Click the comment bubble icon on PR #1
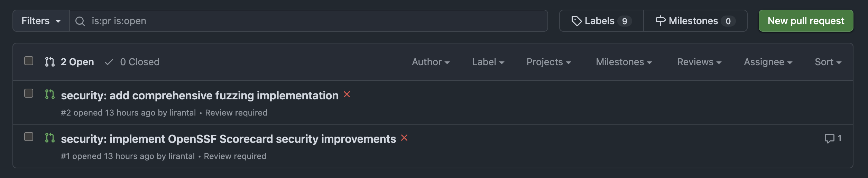 [x=829, y=139]
